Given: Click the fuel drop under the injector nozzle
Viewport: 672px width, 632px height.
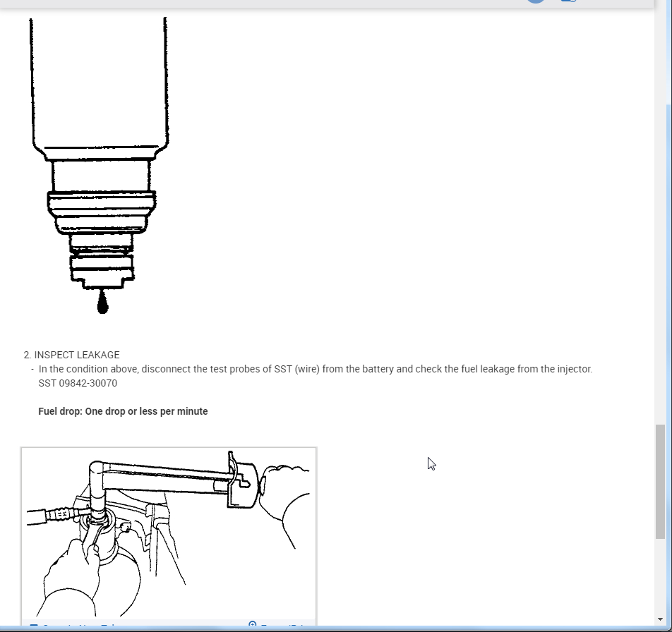Looking at the screenshot, I should click(102, 303).
